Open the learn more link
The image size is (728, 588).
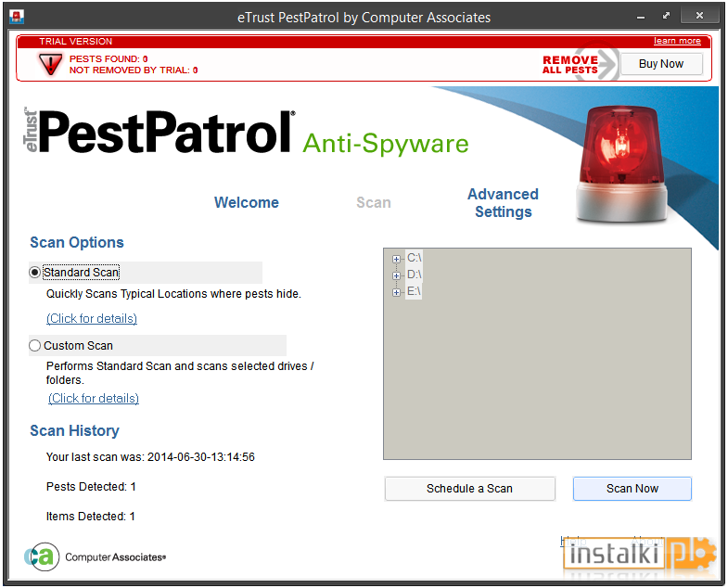(x=677, y=41)
